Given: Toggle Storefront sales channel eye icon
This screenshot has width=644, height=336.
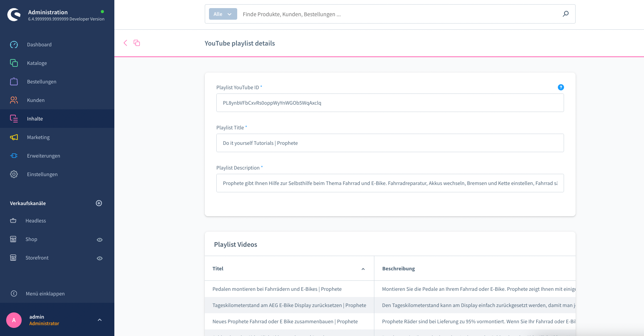Looking at the screenshot, I should pos(100,258).
